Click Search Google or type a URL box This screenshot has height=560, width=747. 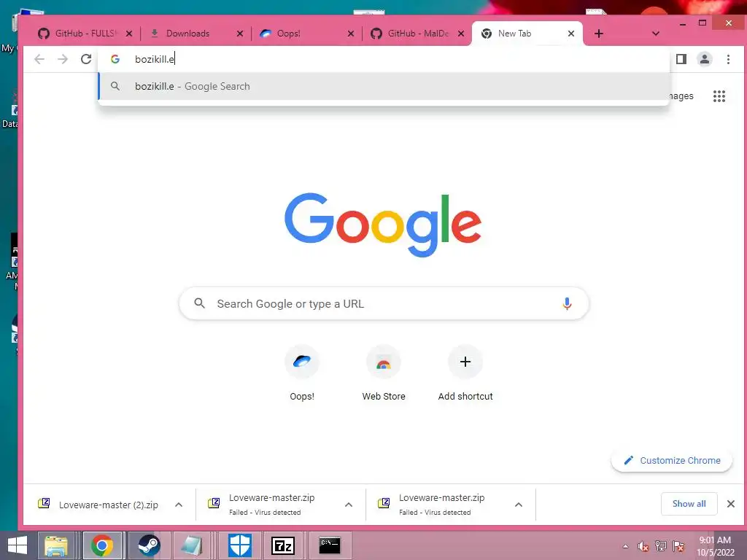[x=384, y=303]
